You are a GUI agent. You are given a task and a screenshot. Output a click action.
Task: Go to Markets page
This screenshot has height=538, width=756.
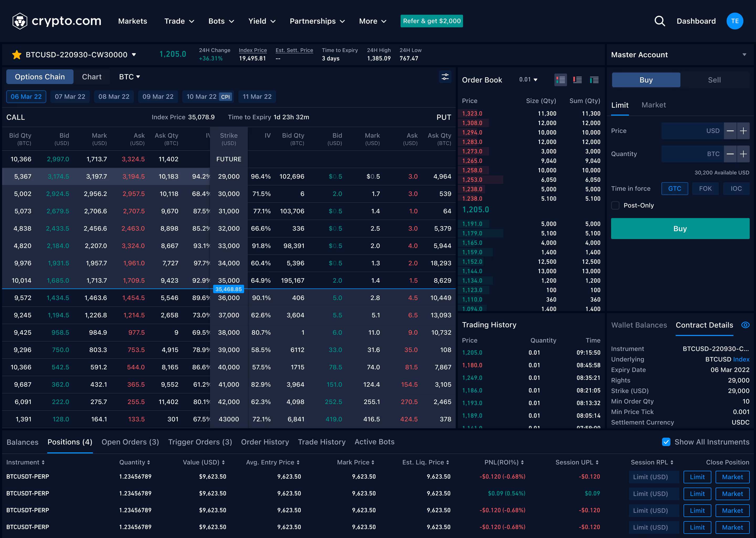(x=132, y=21)
